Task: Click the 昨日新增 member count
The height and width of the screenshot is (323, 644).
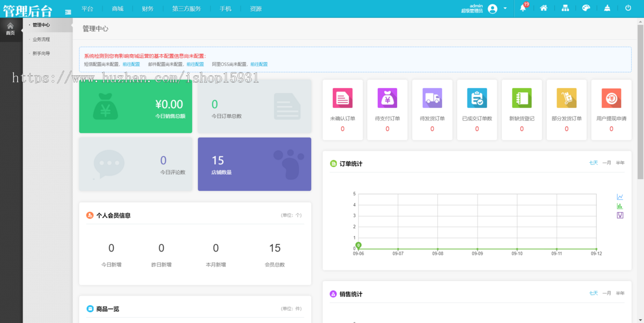Action: [161, 248]
